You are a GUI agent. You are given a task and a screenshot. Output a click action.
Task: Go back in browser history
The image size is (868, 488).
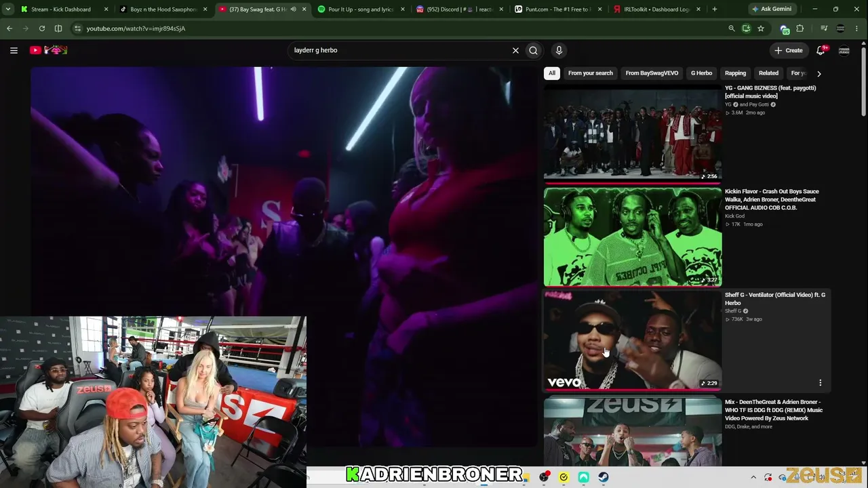click(x=9, y=28)
